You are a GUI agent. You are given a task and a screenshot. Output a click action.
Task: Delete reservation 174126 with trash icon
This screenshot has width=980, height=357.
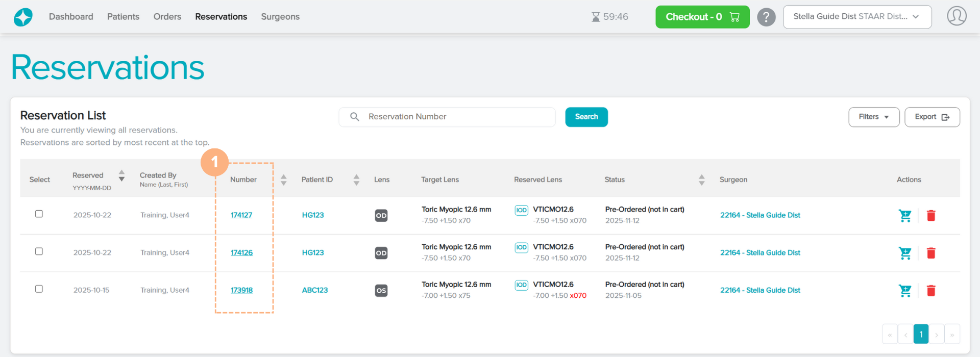point(930,253)
